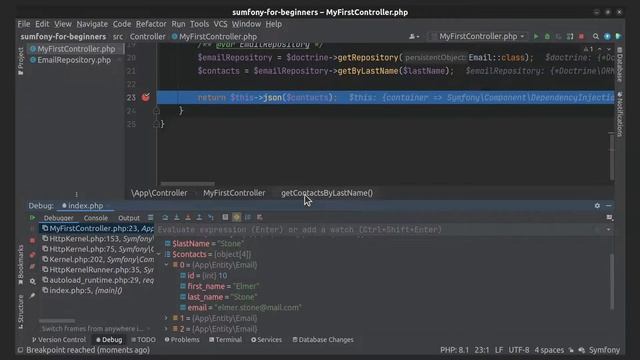
Task: Open the Version Control tool window
Action: point(59,340)
